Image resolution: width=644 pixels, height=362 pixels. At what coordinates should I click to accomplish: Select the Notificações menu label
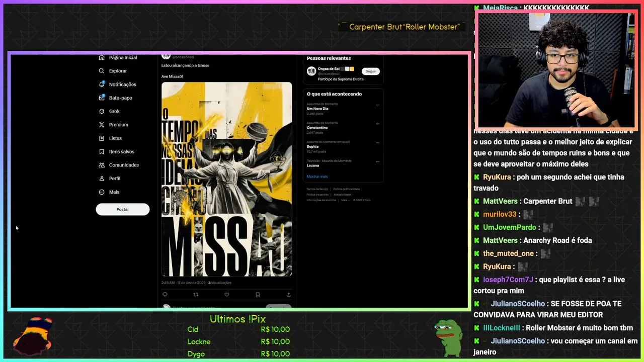[122, 84]
